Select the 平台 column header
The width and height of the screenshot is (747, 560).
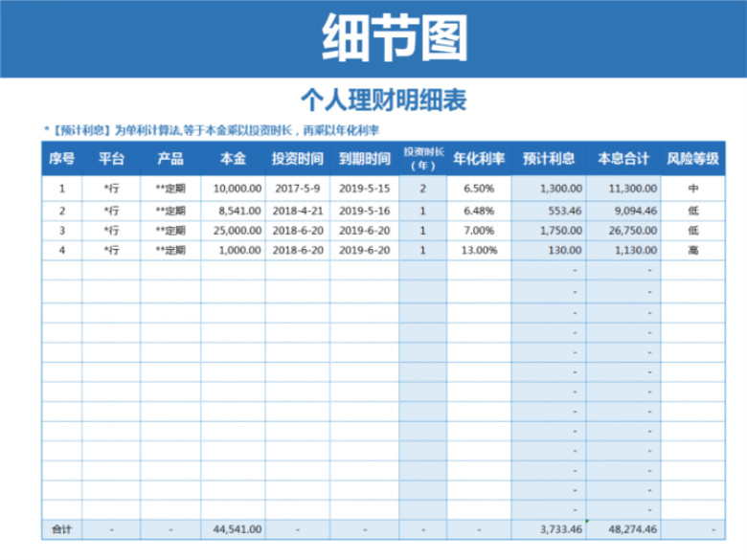pyautogui.click(x=111, y=159)
